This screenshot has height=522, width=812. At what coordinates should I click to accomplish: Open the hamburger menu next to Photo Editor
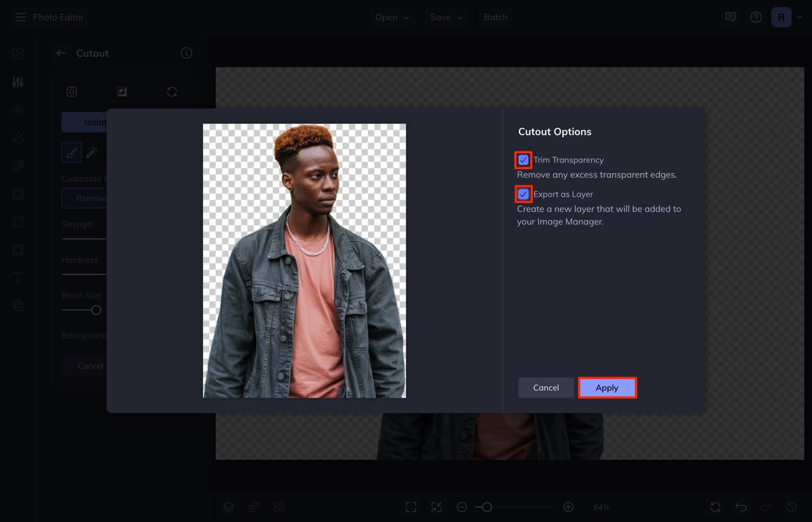[21, 17]
